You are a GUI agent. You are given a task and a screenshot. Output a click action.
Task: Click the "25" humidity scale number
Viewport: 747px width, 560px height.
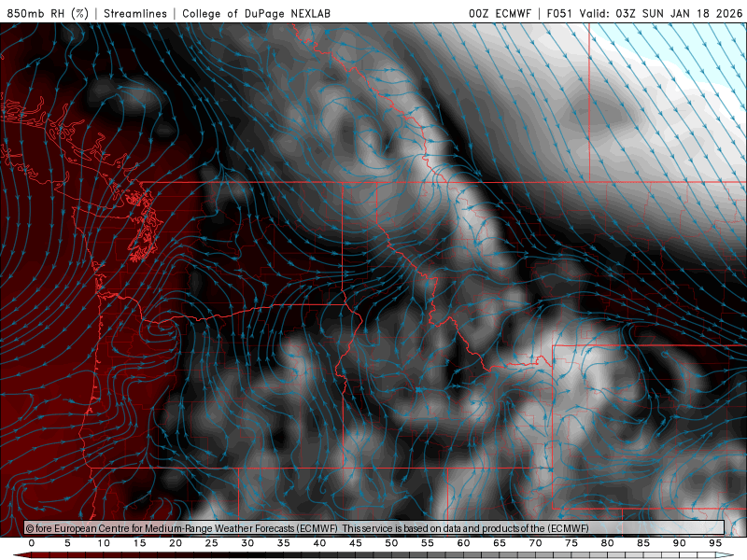click(212, 543)
